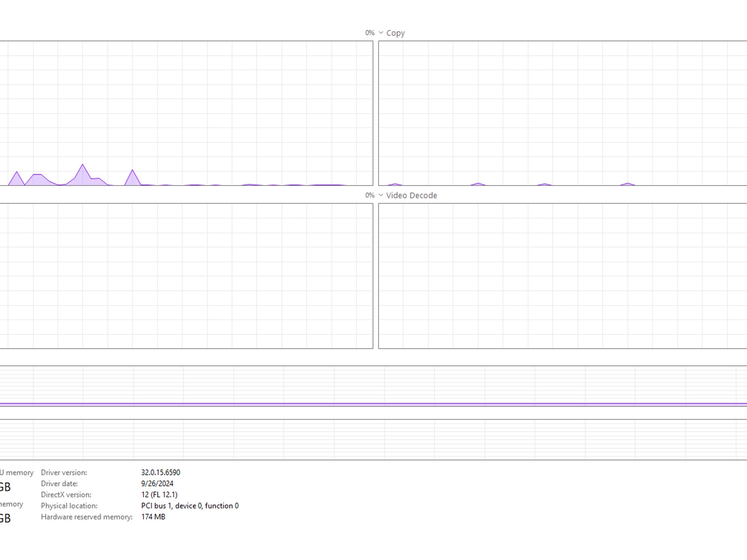Click the Video Decode engine label
Screen dimensions: 747x560
click(x=411, y=195)
